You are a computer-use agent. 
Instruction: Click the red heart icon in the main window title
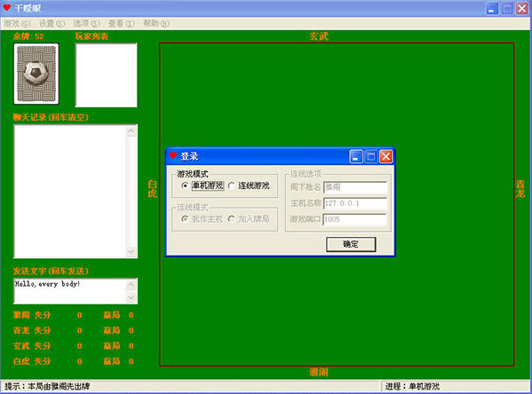pos(6,7)
